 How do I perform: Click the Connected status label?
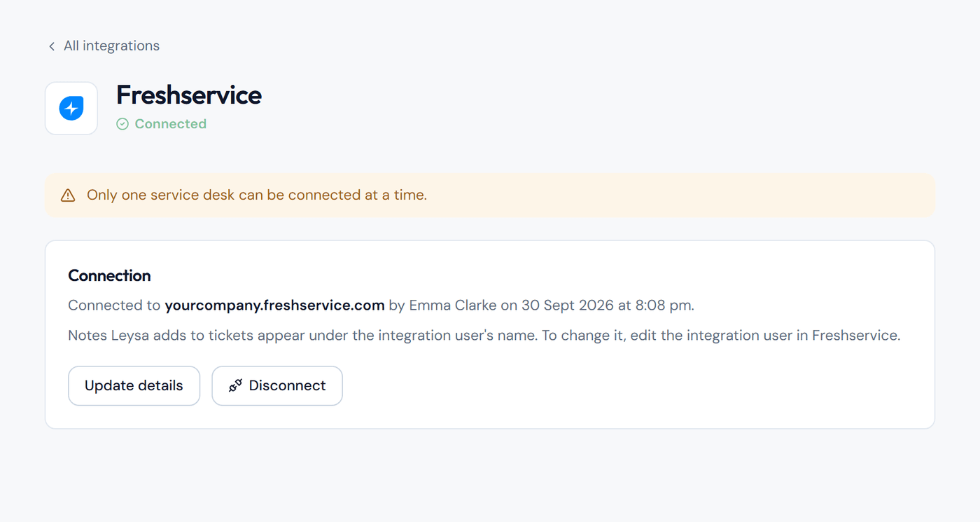(170, 124)
